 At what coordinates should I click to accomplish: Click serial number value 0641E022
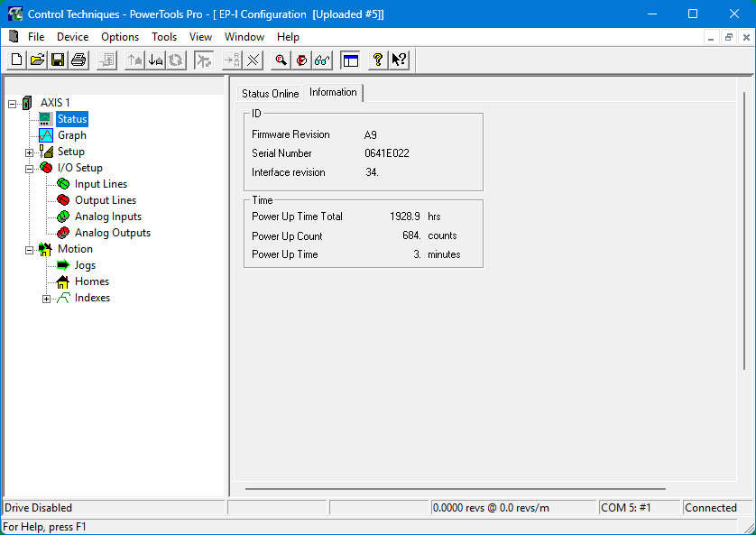(x=387, y=153)
